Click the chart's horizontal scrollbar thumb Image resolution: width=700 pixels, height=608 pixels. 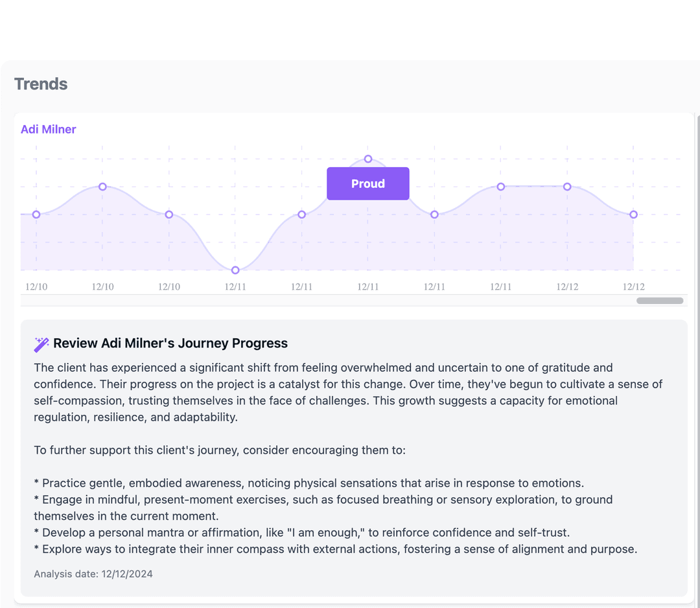[660, 301]
